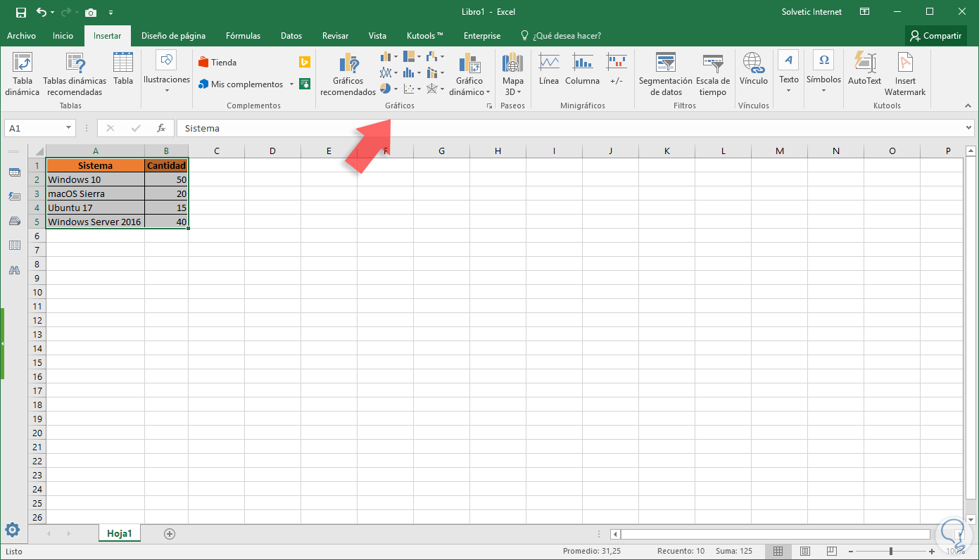This screenshot has width=979, height=560.
Task: Insert a radar chart from Gráficos
Action: (x=432, y=89)
